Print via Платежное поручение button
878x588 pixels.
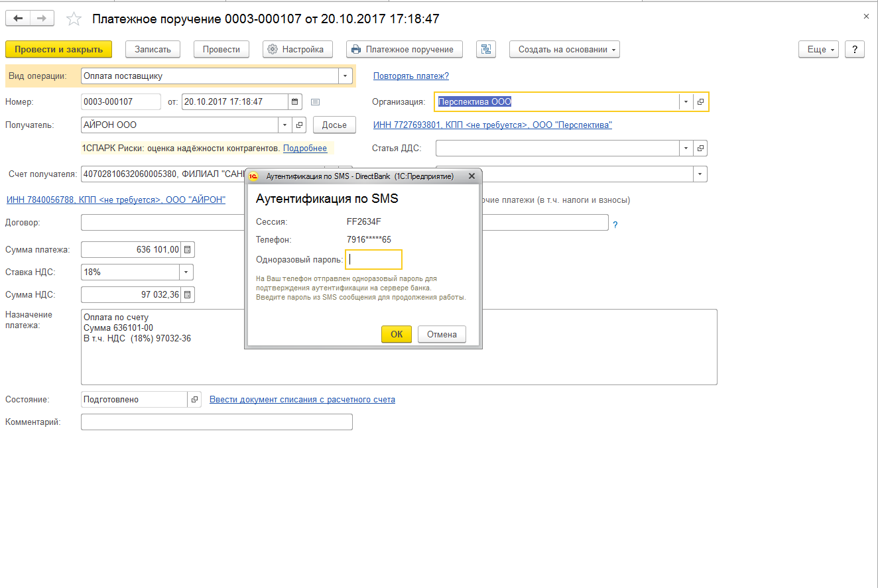[x=405, y=49]
